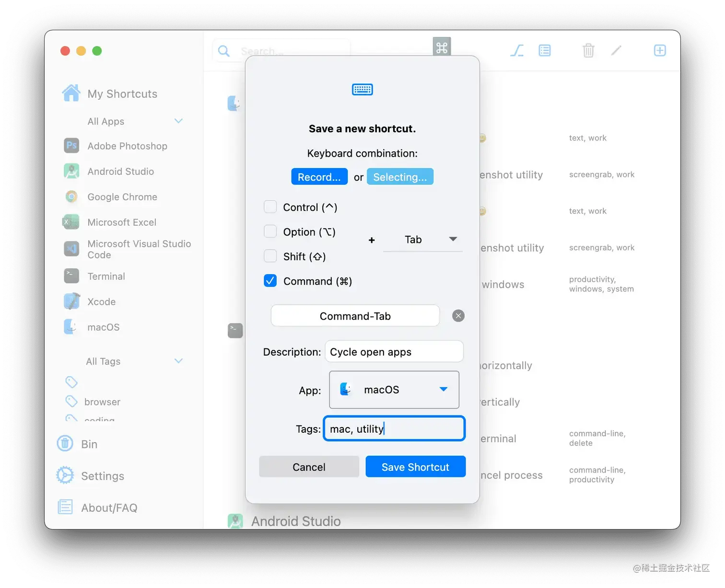Viewport: 725px width, 588px height.
Task: Select Xcode in the sidebar
Action: point(101,302)
